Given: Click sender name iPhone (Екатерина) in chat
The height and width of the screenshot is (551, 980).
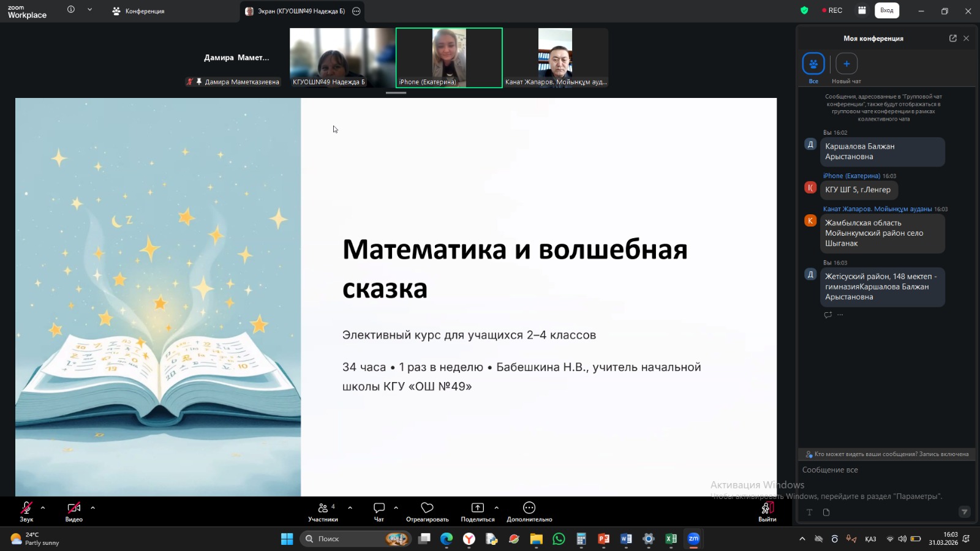Looking at the screenshot, I should pyautogui.click(x=851, y=176).
